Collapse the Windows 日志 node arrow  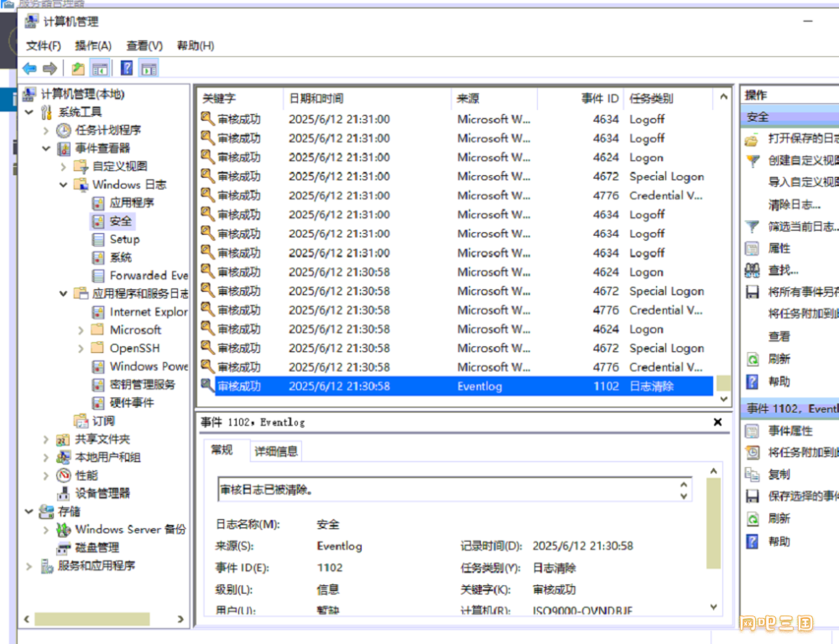(63, 185)
